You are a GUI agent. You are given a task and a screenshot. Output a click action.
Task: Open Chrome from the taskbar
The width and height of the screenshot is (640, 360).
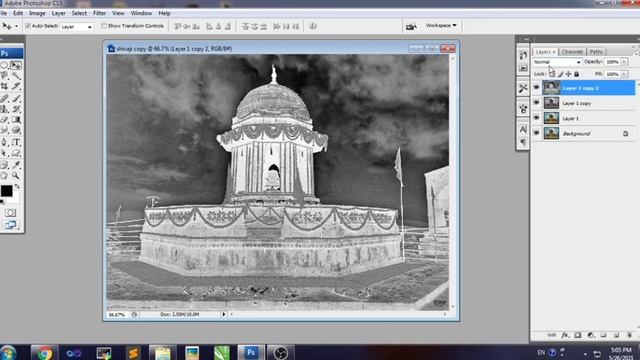(44, 353)
